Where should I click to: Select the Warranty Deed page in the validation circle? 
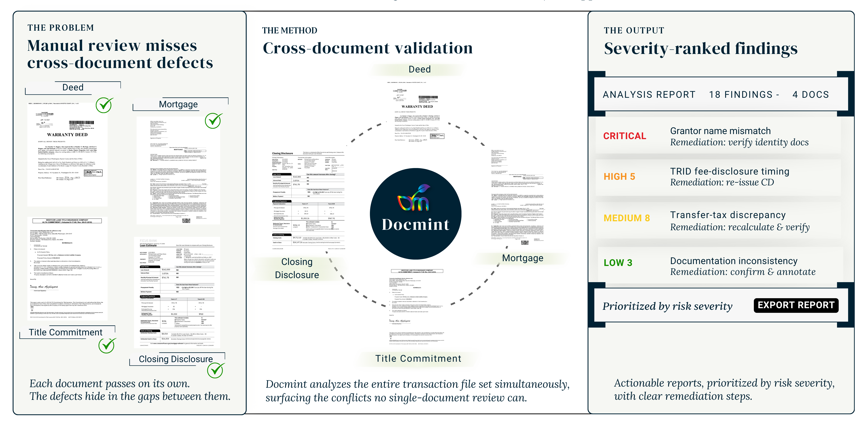(x=418, y=112)
